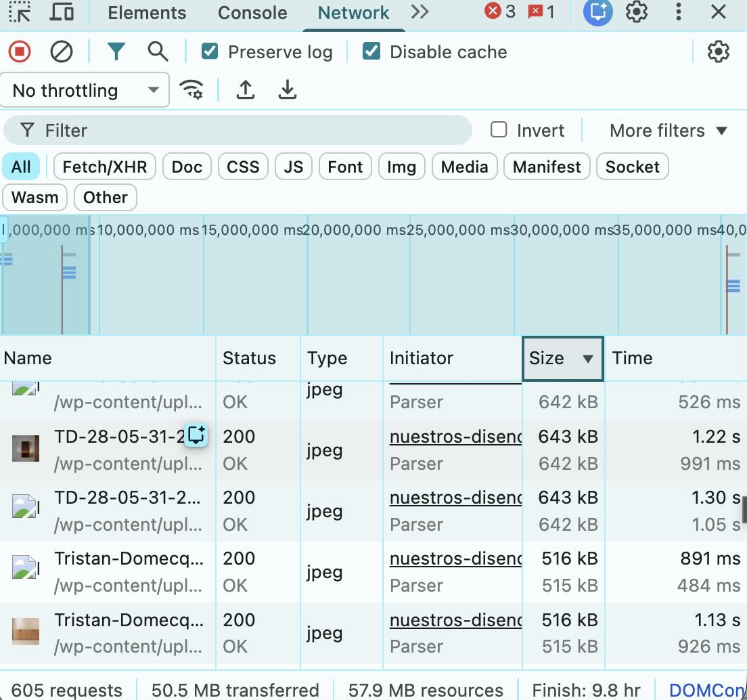747x700 pixels.
Task: Follow nuestros-diseno initiator link of 1.30 s row
Action: [455, 498]
